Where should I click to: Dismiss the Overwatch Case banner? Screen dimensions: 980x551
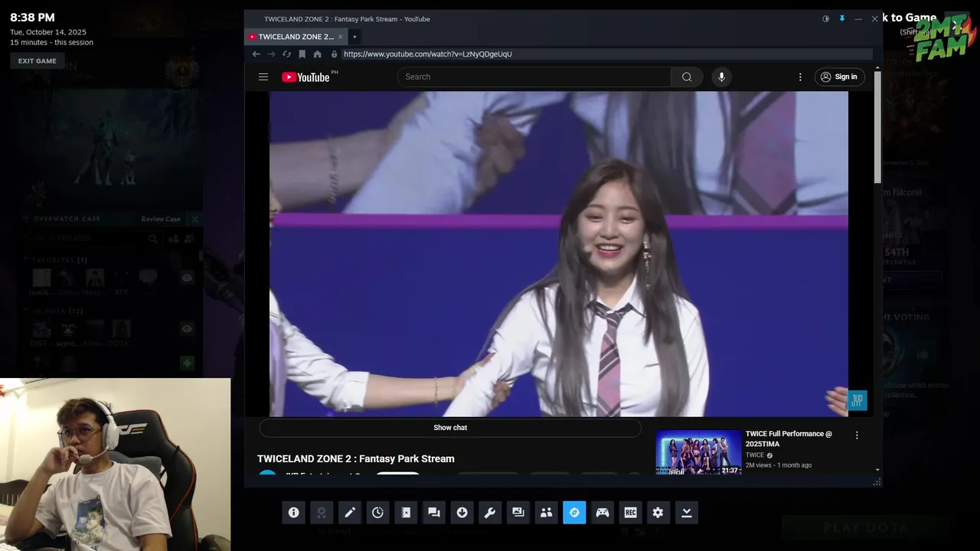(x=194, y=219)
